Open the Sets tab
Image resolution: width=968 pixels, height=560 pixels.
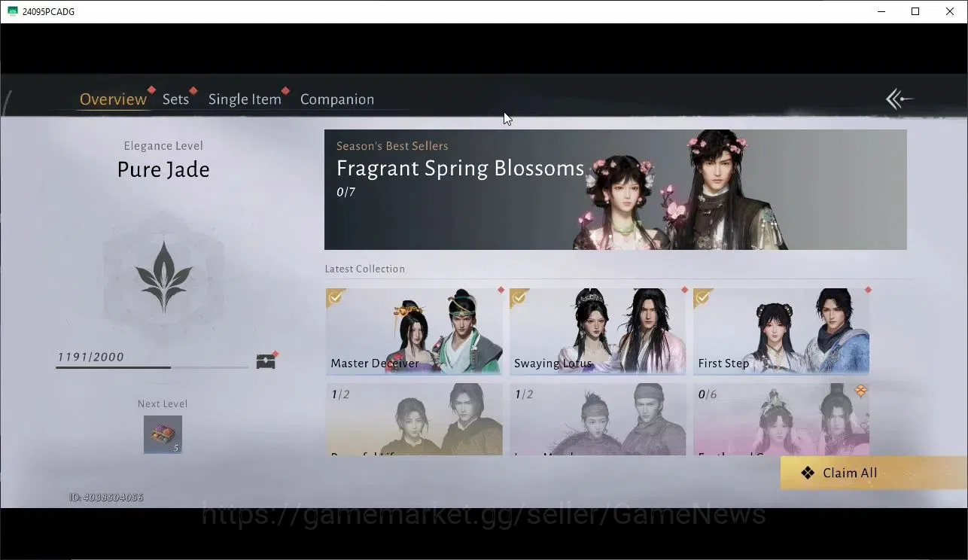175,99
